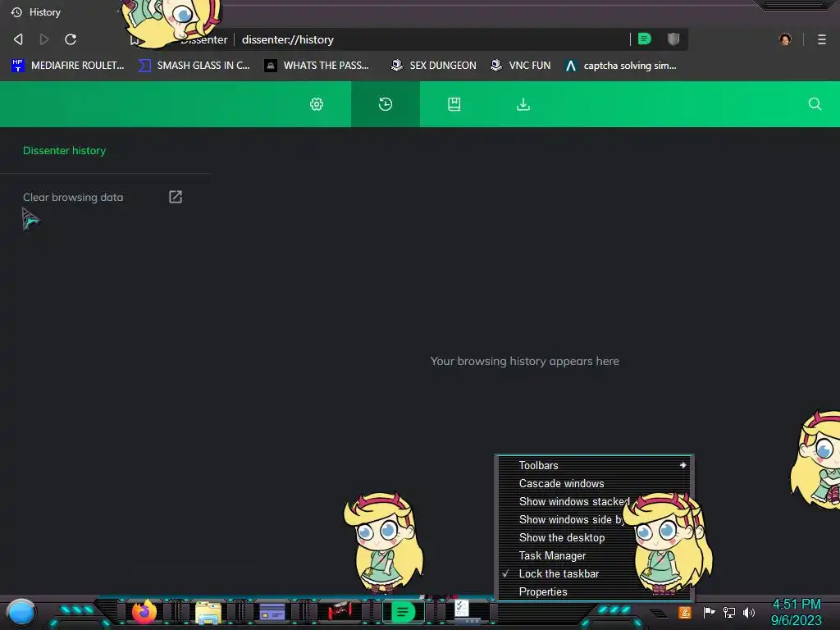The image size is (840, 630).
Task: Click the shields icon in address bar
Action: click(x=673, y=39)
